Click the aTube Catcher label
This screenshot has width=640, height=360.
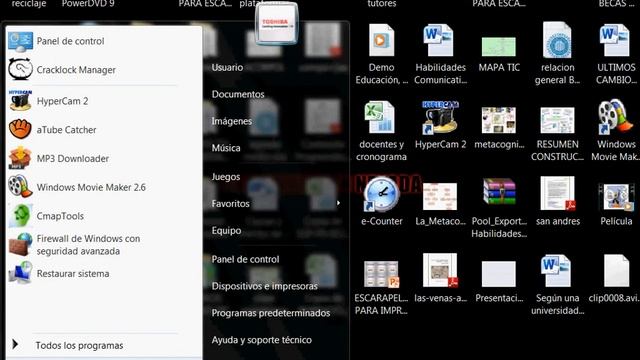pyautogui.click(x=67, y=130)
